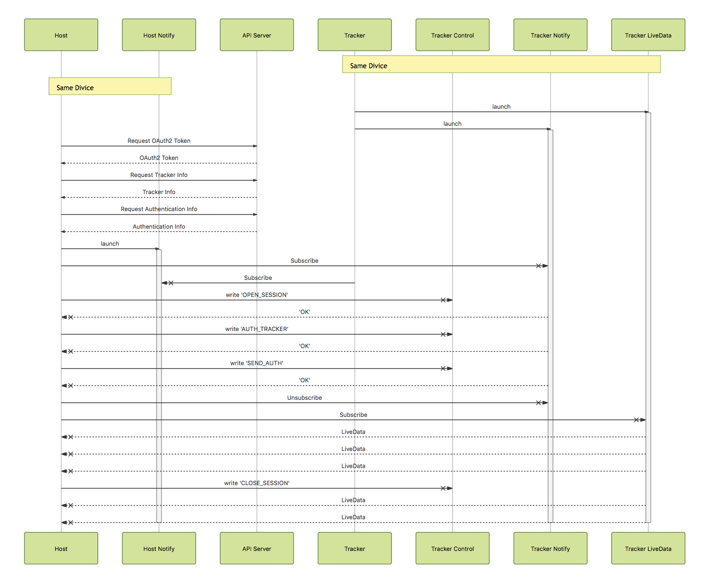Viewport: 707px width, 588px height.
Task: Click 'Subscribe' label pointing to Tracker LiveData
Action: 353,415
